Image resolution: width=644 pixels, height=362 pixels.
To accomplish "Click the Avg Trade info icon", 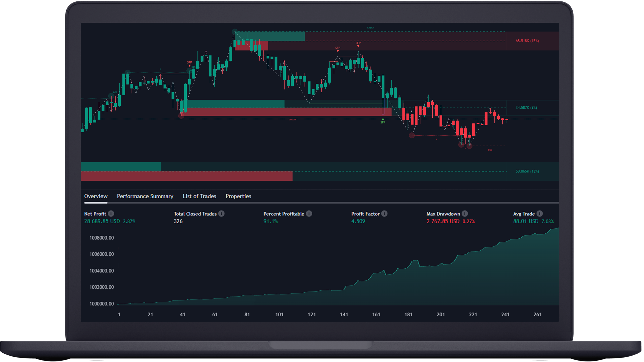I will pyautogui.click(x=540, y=214).
